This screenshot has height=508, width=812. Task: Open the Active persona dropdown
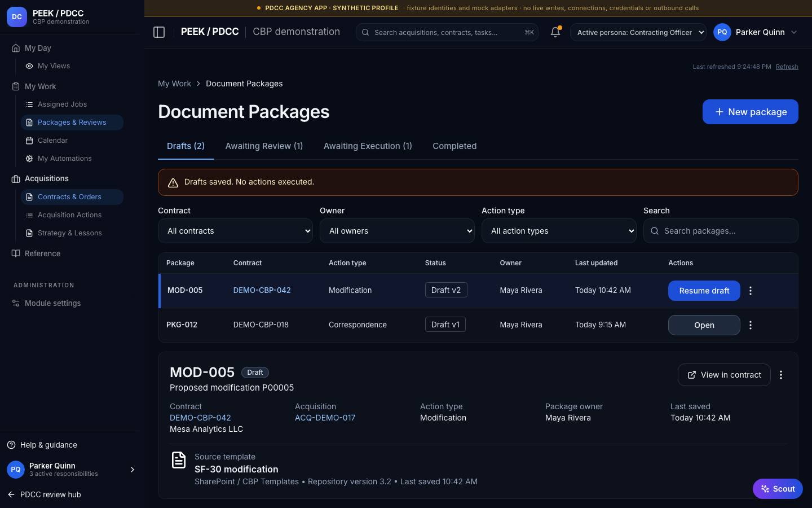[638, 32]
